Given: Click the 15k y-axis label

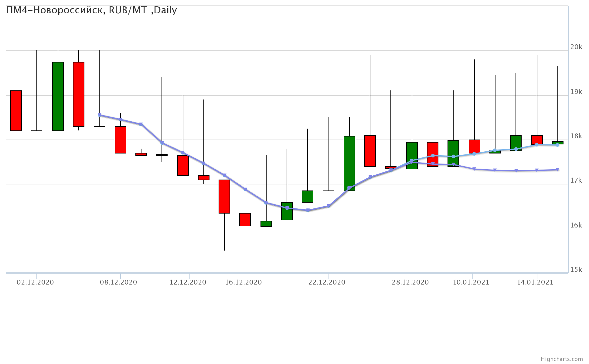Looking at the screenshot, I should point(576,270).
